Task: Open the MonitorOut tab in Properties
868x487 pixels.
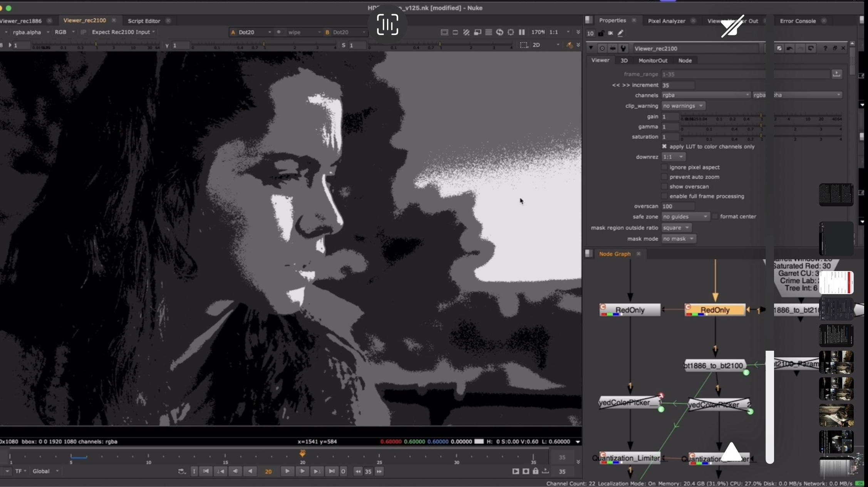Action: click(x=653, y=60)
